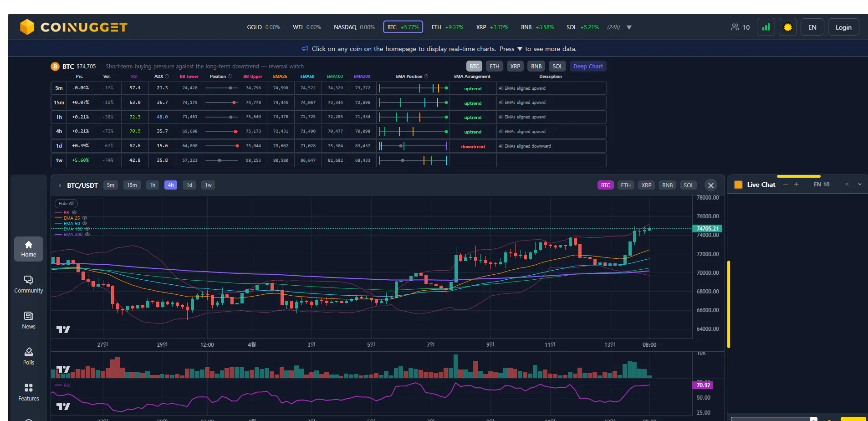Click the WTI ticker in the header

pos(307,27)
